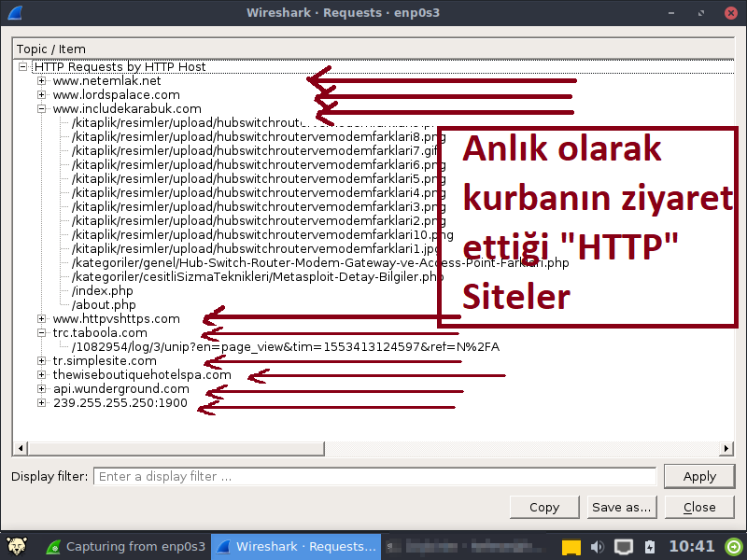
Task: Click the Topic / Item column header
Action: (373, 49)
